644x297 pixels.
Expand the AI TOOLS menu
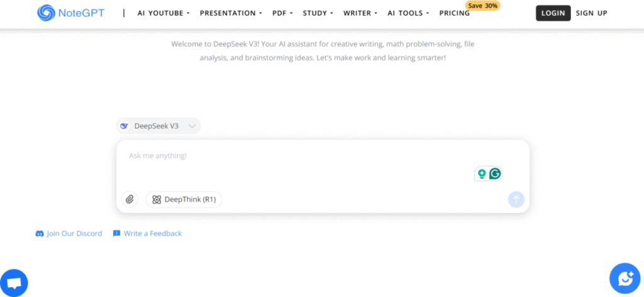point(408,13)
